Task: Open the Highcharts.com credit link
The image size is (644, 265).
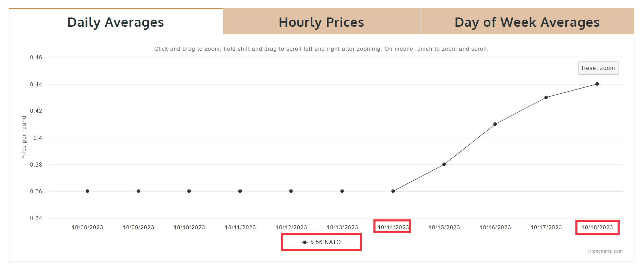Action: pos(605,251)
